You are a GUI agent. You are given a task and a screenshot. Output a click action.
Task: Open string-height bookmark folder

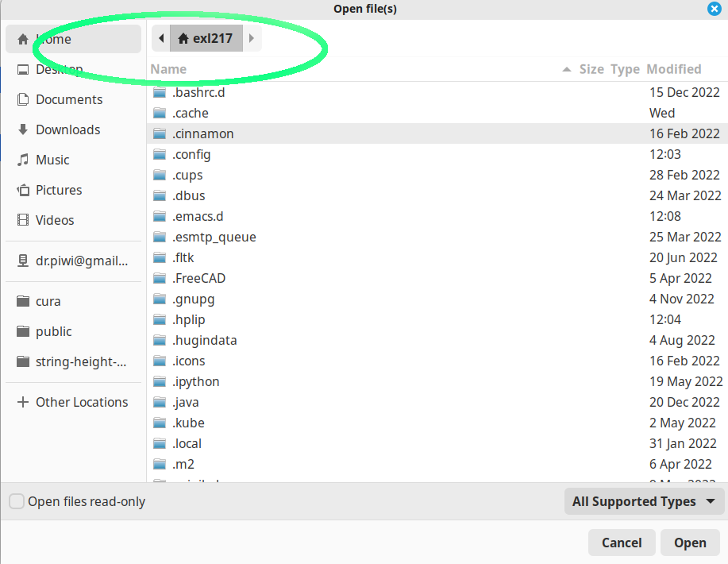coord(73,362)
